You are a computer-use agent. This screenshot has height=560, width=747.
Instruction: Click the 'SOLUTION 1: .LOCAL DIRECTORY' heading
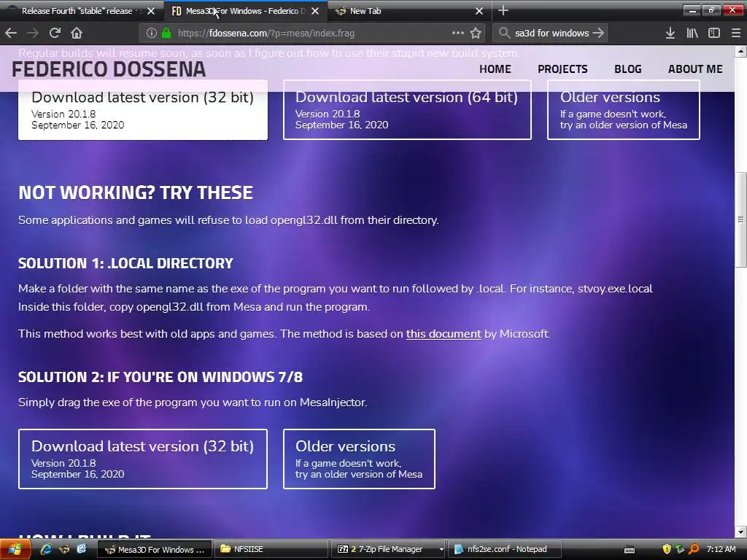coord(125,263)
